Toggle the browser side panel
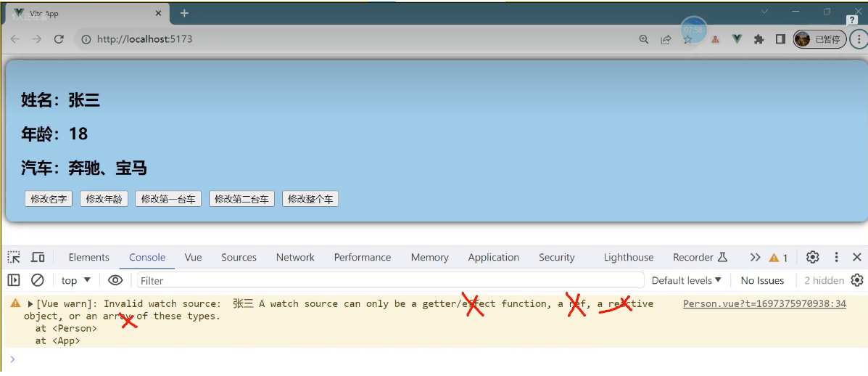The width and height of the screenshot is (868, 376). 780,39
